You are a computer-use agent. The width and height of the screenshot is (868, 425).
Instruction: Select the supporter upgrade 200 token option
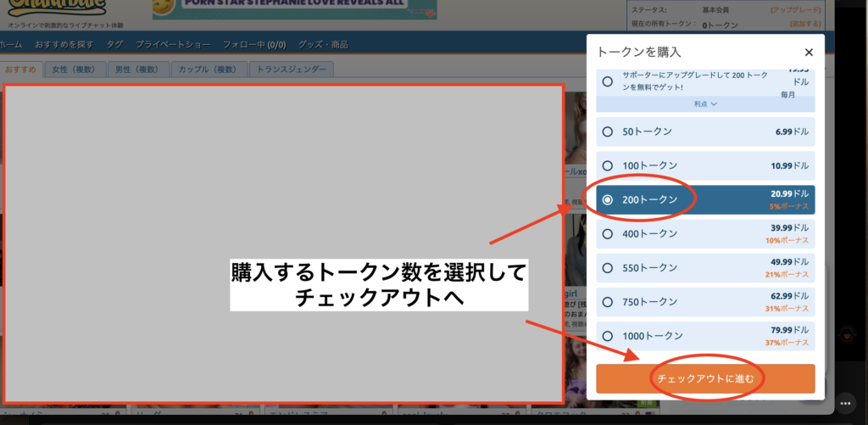coord(607,81)
